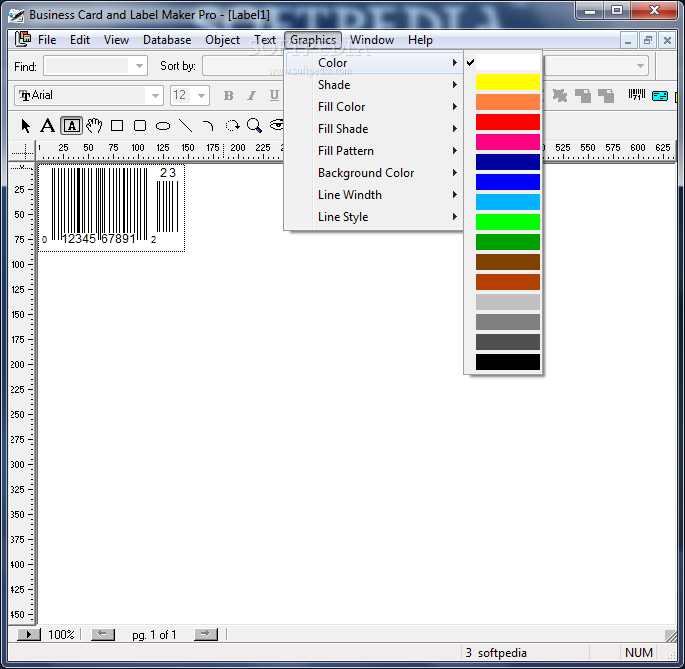
Task: Open the File menu
Action: (47, 40)
